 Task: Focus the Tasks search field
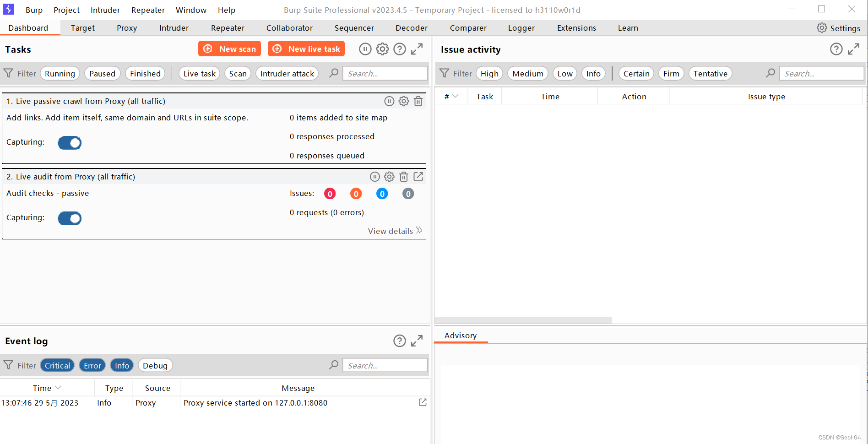(385, 73)
